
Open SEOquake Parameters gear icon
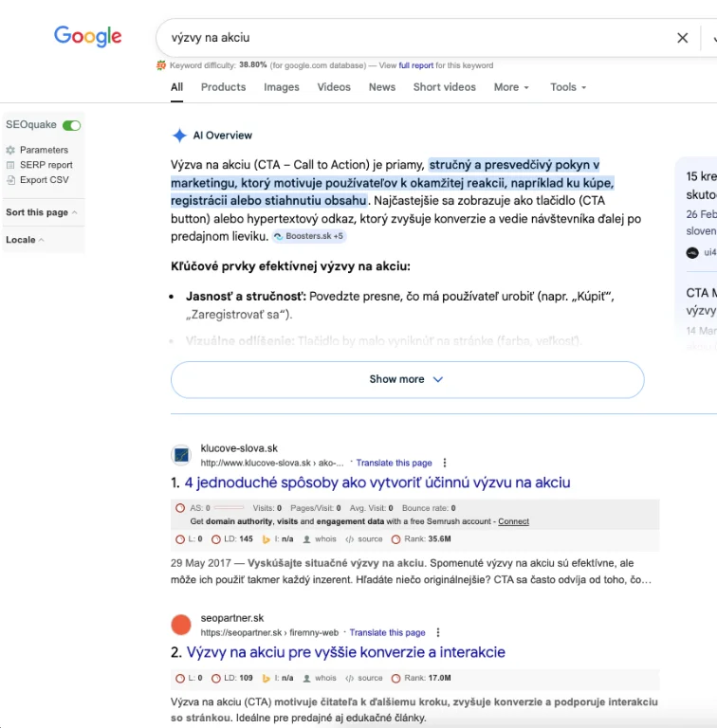[10, 150]
